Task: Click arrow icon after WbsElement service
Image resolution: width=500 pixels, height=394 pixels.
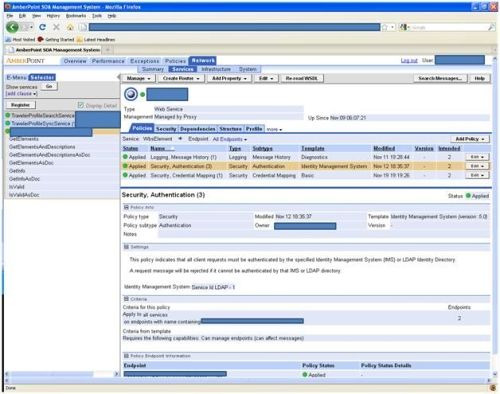Action: (x=180, y=138)
